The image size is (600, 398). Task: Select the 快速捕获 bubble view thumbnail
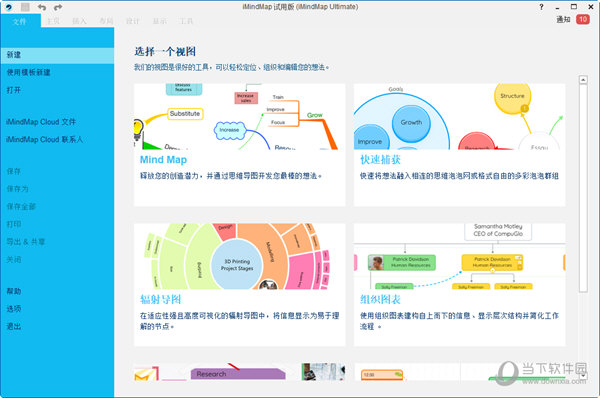click(460, 117)
